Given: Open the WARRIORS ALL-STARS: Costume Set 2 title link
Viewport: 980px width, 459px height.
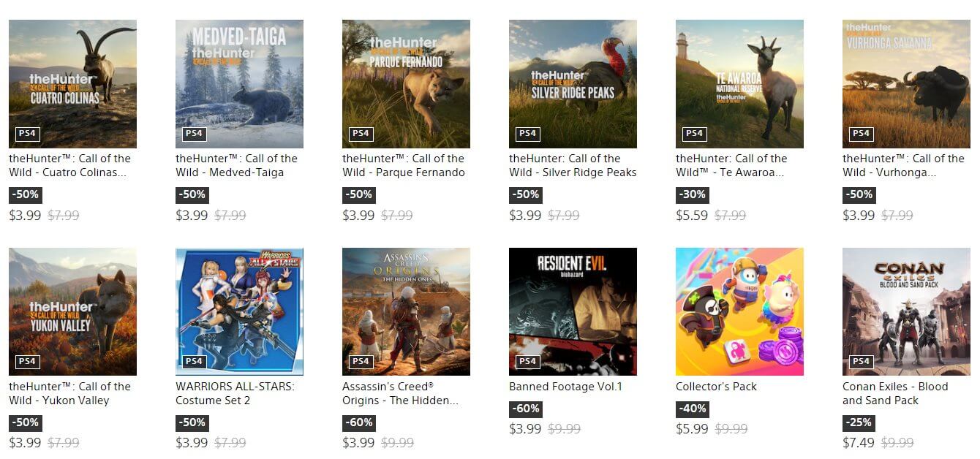Looking at the screenshot, I should click(235, 393).
